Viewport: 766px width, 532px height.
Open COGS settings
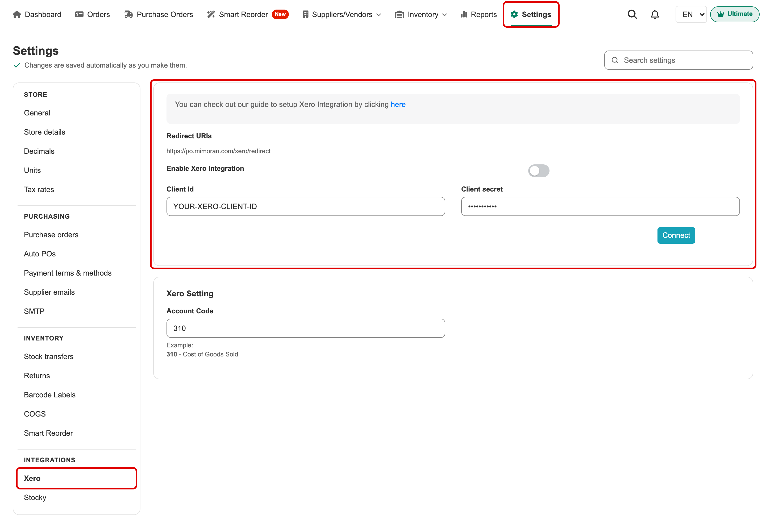click(35, 414)
